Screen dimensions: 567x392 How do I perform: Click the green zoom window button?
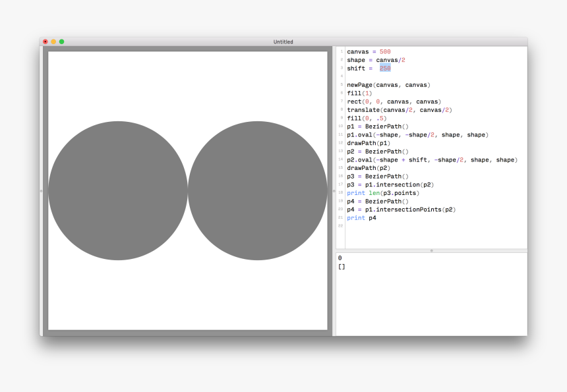pyautogui.click(x=62, y=42)
